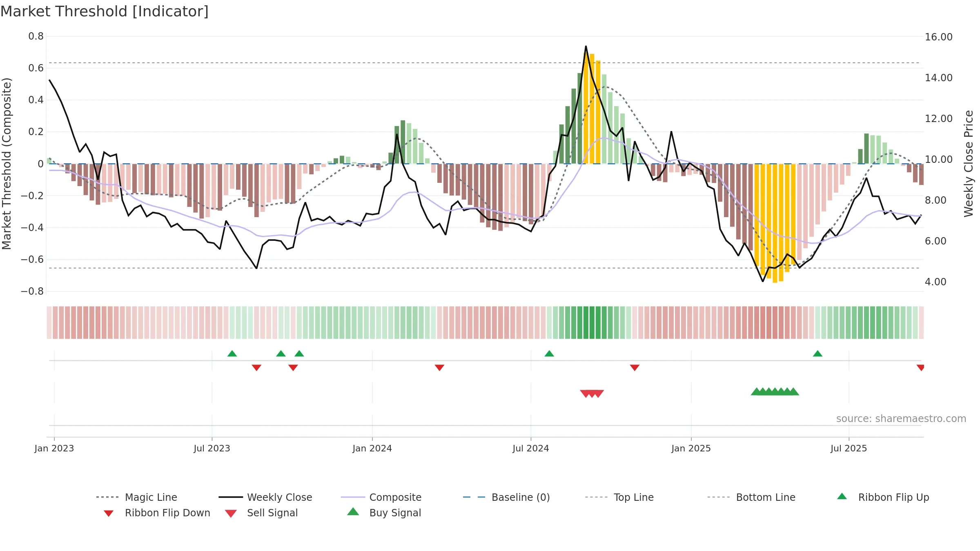Screen dimensions: 980x551
Task: Click the Jan 2025 x-axis label
Action: (691, 449)
